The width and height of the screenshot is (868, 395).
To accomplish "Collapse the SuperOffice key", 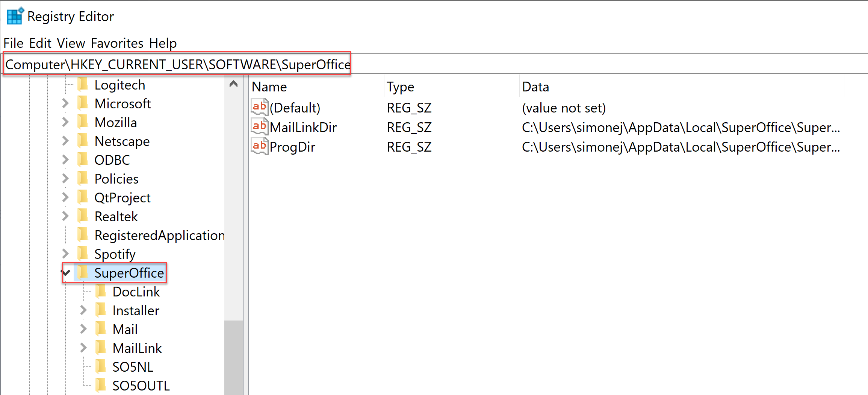I will [x=67, y=272].
